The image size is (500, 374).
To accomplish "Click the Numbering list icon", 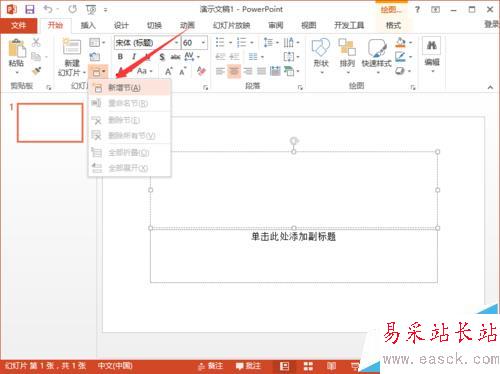I will [241, 43].
